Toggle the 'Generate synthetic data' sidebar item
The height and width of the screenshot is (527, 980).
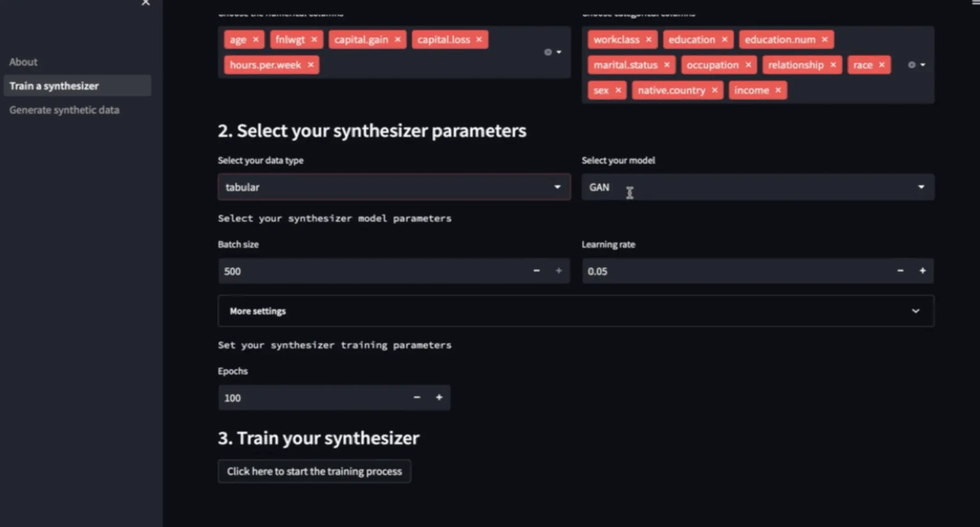click(x=64, y=110)
